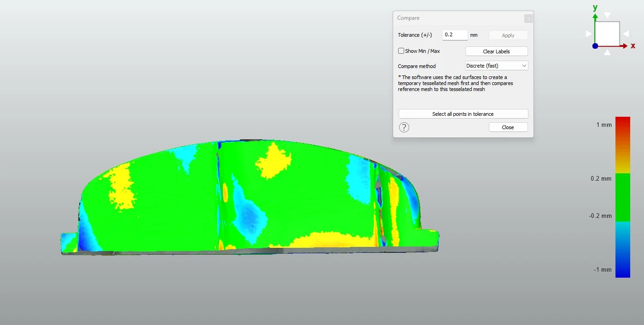Click the blue origin dot on the axis gizmo
The width and height of the screenshot is (644, 325).
[x=595, y=46]
